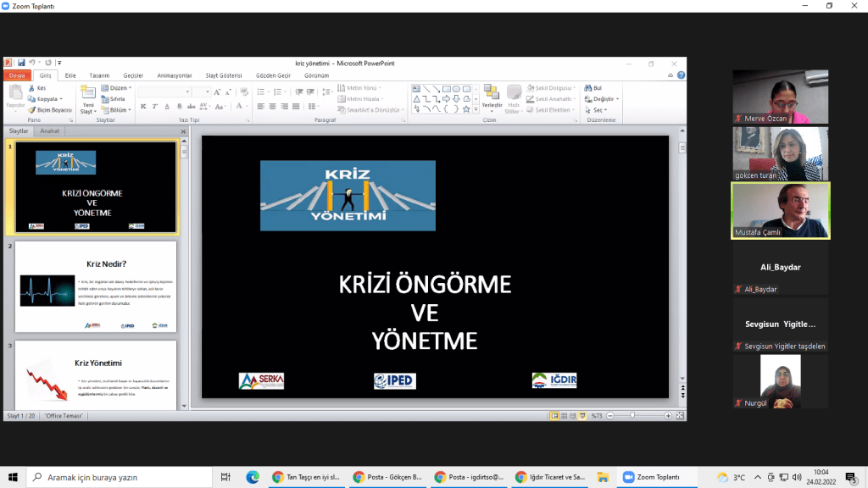Open the Tasarım ribbon tab
868x488 pixels.
tap(99, 75)
